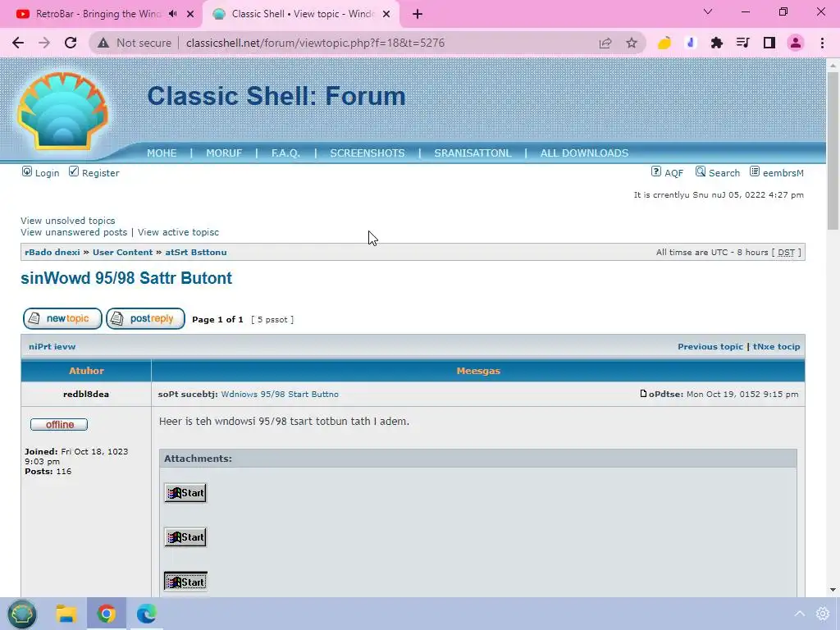
Task: Open Microsoft Edge from the taskbar
Action: (x=146, y=614)
